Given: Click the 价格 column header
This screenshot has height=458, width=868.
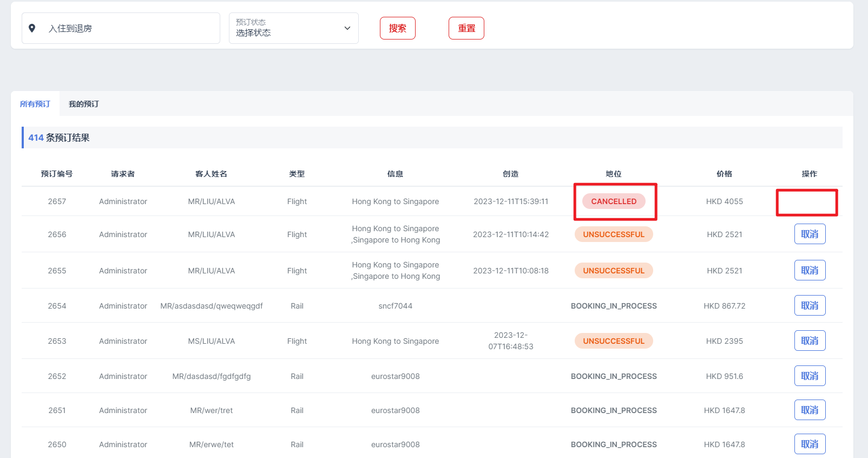Looking at the screenshot, I should [724, 174].
